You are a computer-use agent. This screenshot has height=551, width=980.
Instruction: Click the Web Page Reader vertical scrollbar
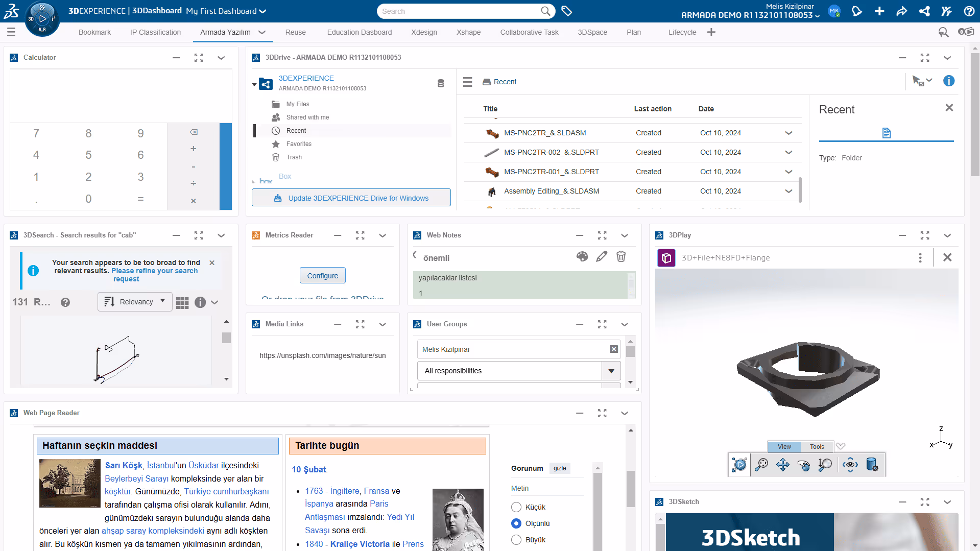631,489
